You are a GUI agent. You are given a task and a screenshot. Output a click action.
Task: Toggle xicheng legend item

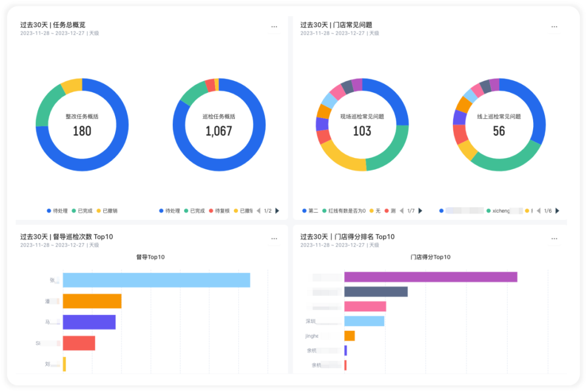tap(498, 211)
